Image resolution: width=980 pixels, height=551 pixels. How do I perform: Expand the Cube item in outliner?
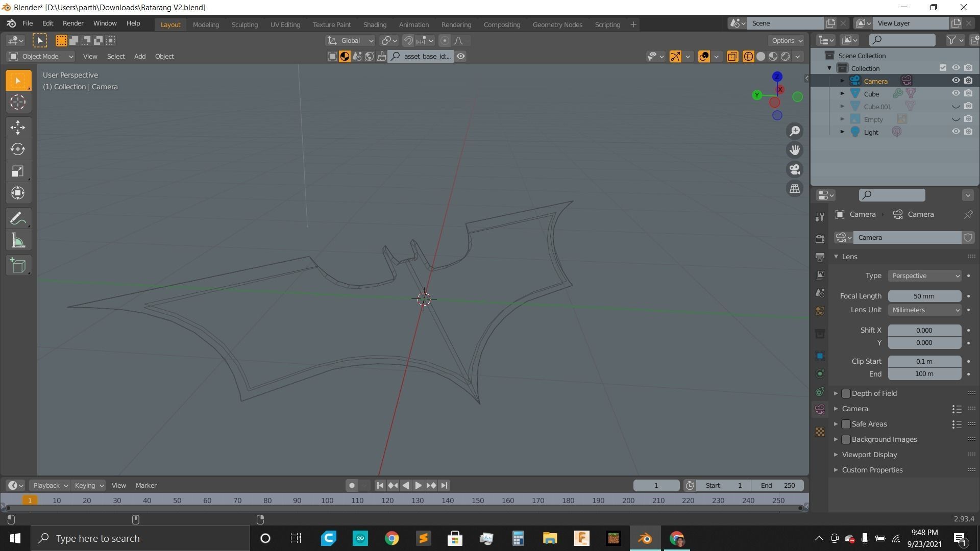click(842, 93)
